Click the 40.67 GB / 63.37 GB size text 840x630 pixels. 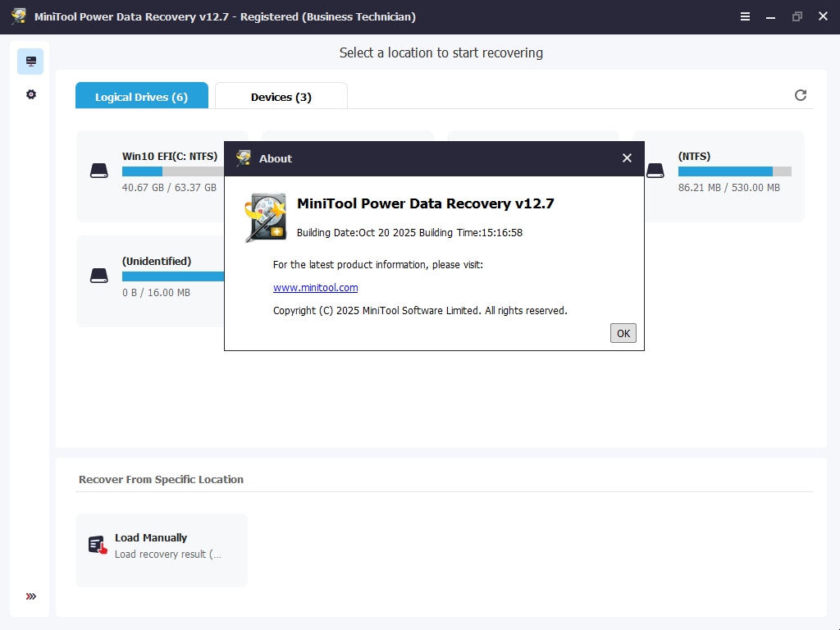pos(169,188)
